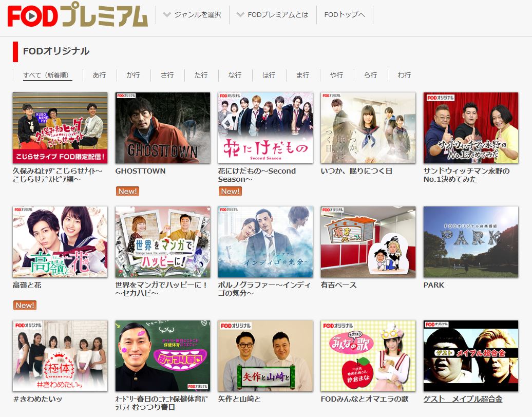Image resolution: width=532 pixels, height=417 pixels.
Task: Click the サンドウィッチマン永野のNo.1決めてみた title text
Action: (x=466, y=175)
